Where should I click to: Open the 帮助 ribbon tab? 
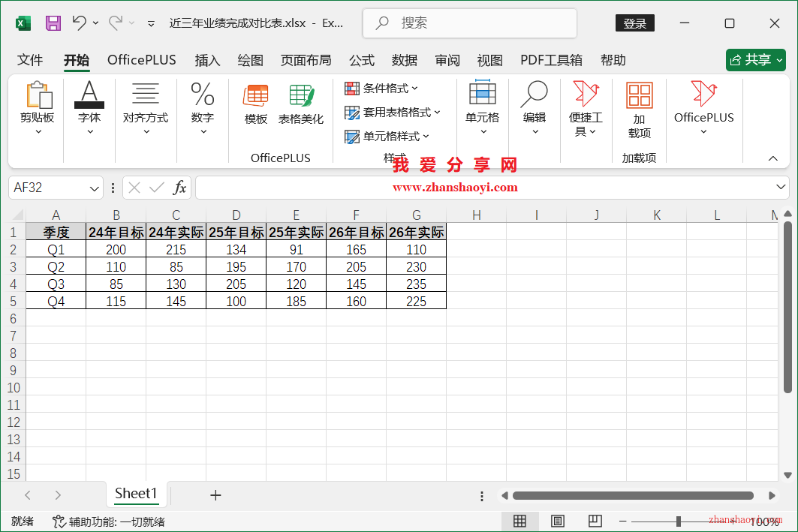(613, 60)
